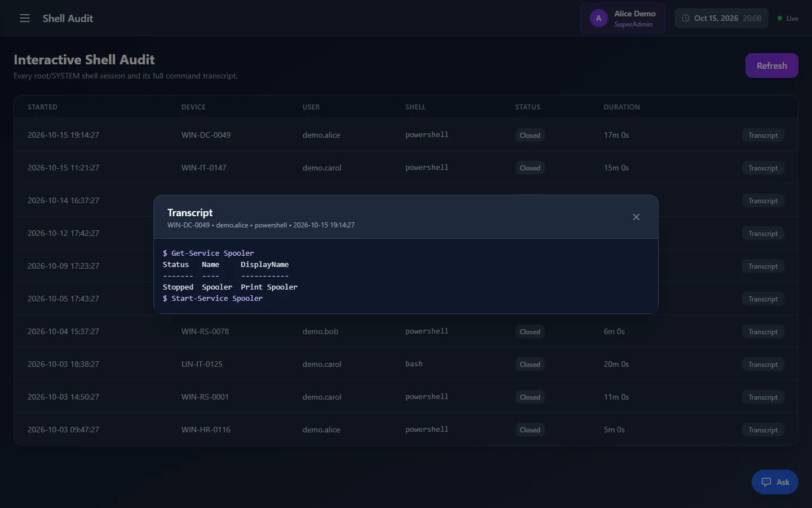The width and height of the screenshot is (812, 508).
Task: Open transcript for 2026-10-05 17:43:27 session
Action: [763, 299]
